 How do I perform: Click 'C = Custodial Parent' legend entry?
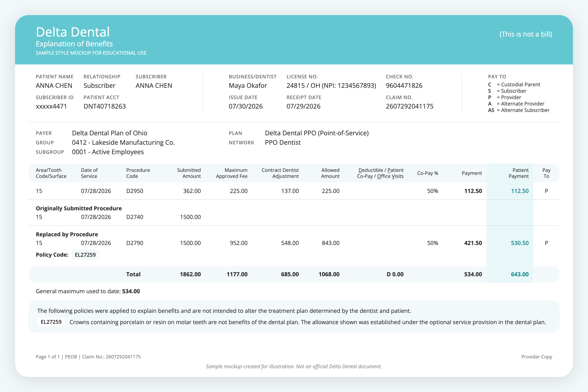514,84
